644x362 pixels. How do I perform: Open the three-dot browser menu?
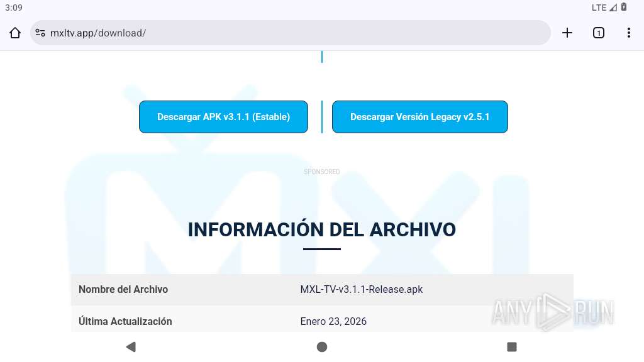coord(629,33)
